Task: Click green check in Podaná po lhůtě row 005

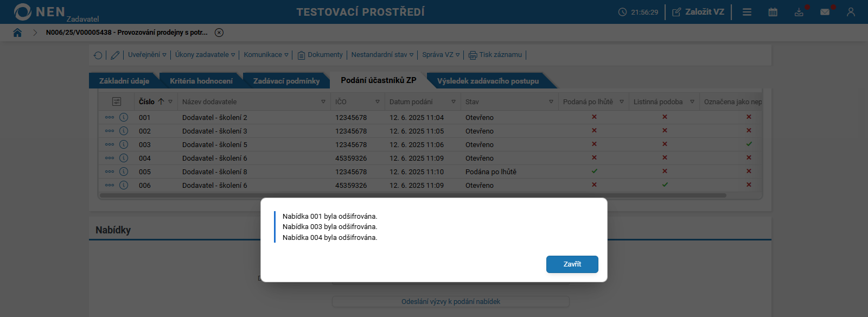Action: pos(594,171)
